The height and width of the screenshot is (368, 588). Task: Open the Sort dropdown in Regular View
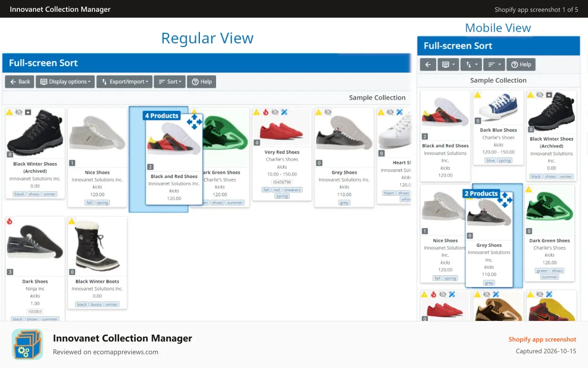(x=170, y=81)
